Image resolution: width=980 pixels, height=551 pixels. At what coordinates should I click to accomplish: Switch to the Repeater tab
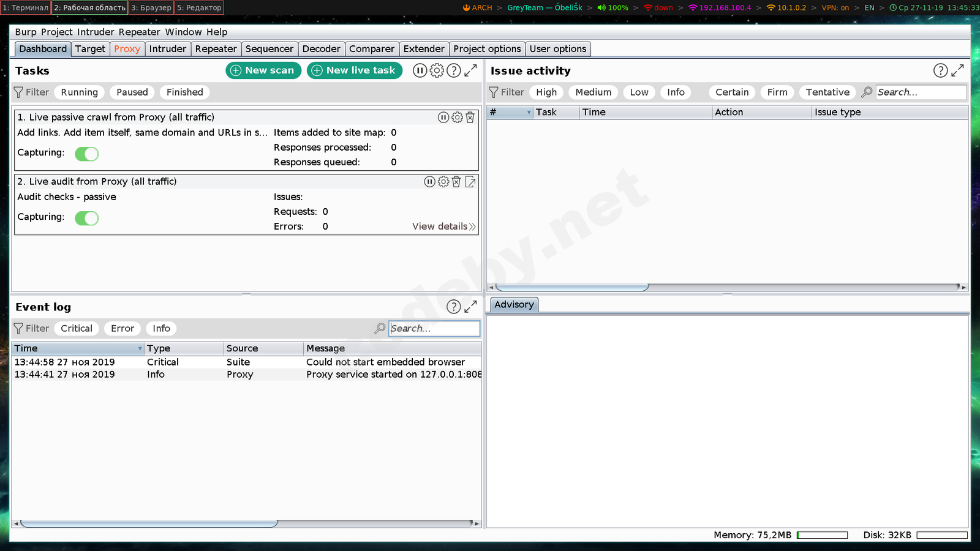tap(216, 48)
